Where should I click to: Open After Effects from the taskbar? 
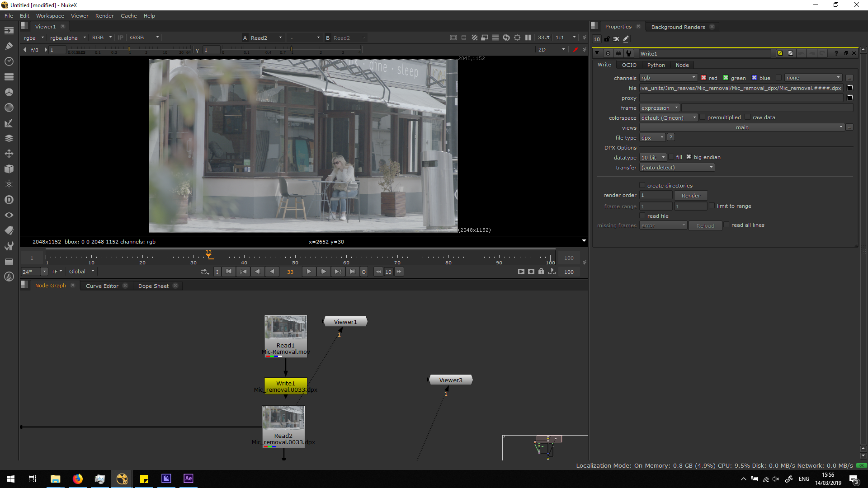[x=188, y=479]
